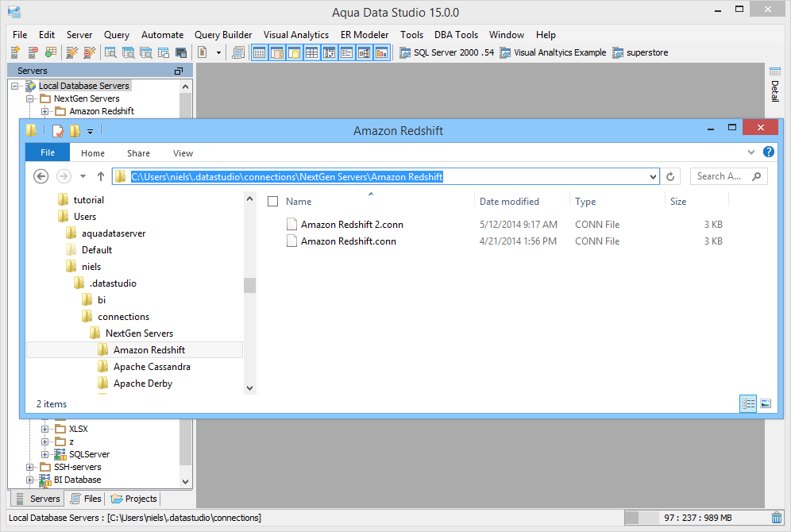Toggle the bar chart icon in highlighted group
Image resolution: width=791 pixels, height=532 pixels.
(x=382, y=52)
